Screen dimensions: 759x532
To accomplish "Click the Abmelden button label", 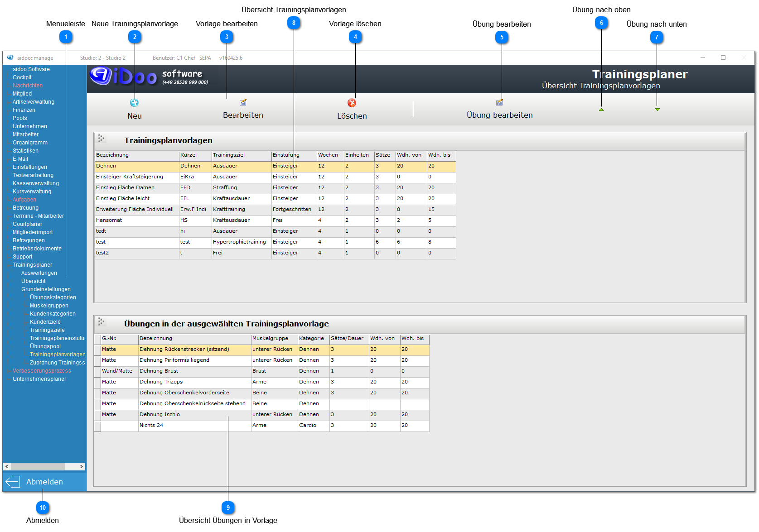I will tap(44, 482).
